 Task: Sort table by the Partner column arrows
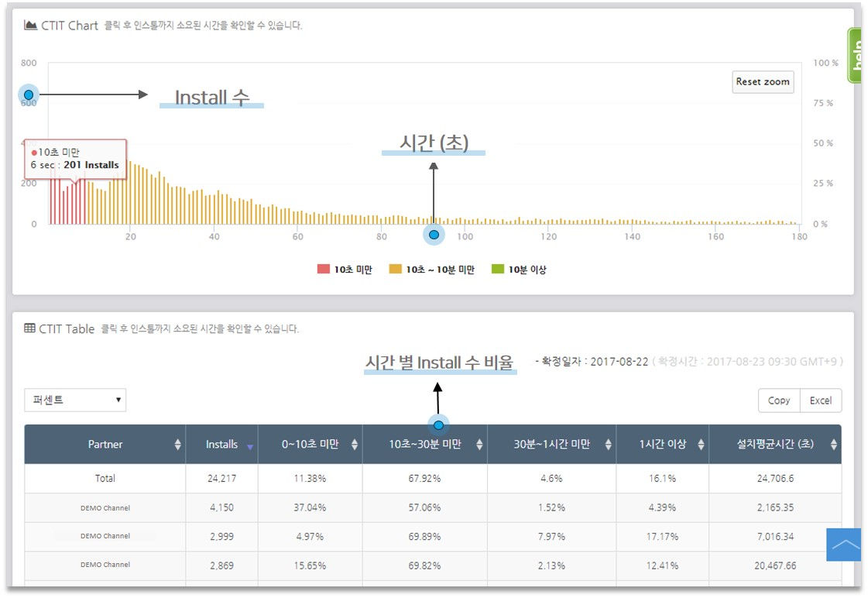click(177, 444)
